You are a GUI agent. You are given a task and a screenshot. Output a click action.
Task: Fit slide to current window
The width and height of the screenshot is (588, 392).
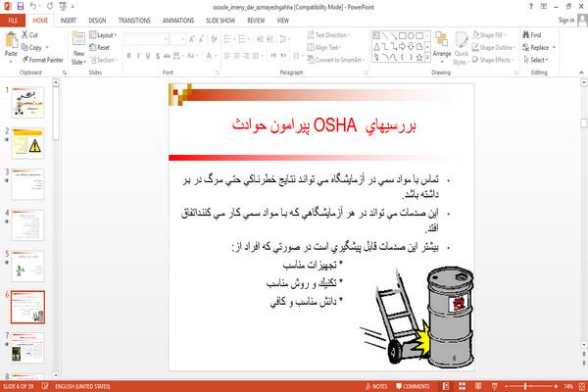tap(582, 386)
